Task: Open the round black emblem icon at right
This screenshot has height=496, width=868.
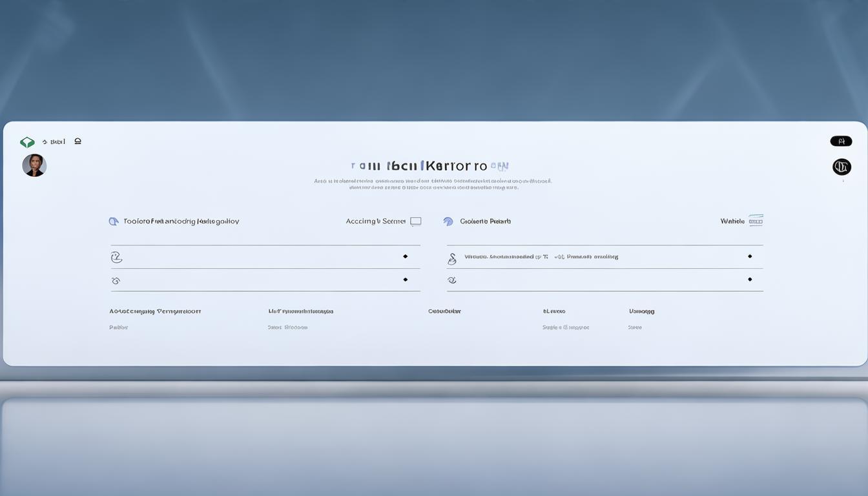Action: tap(842, 167)
